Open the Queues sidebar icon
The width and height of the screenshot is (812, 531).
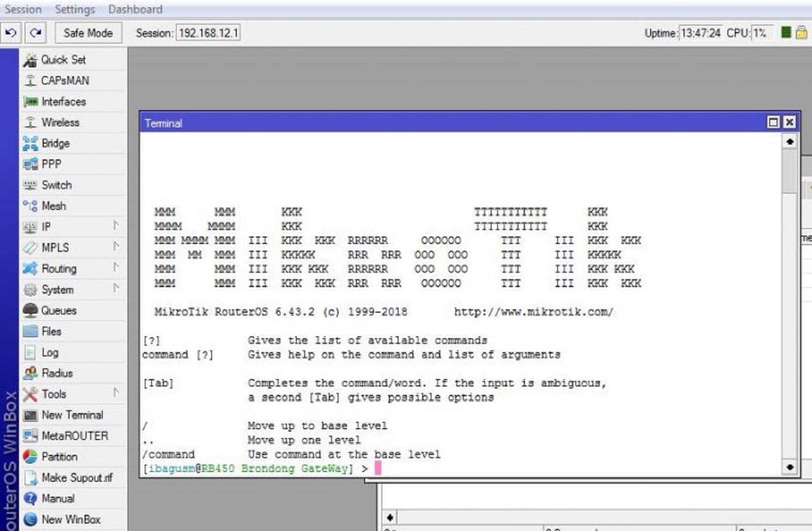pyautogui.click(x=30, y=311)
